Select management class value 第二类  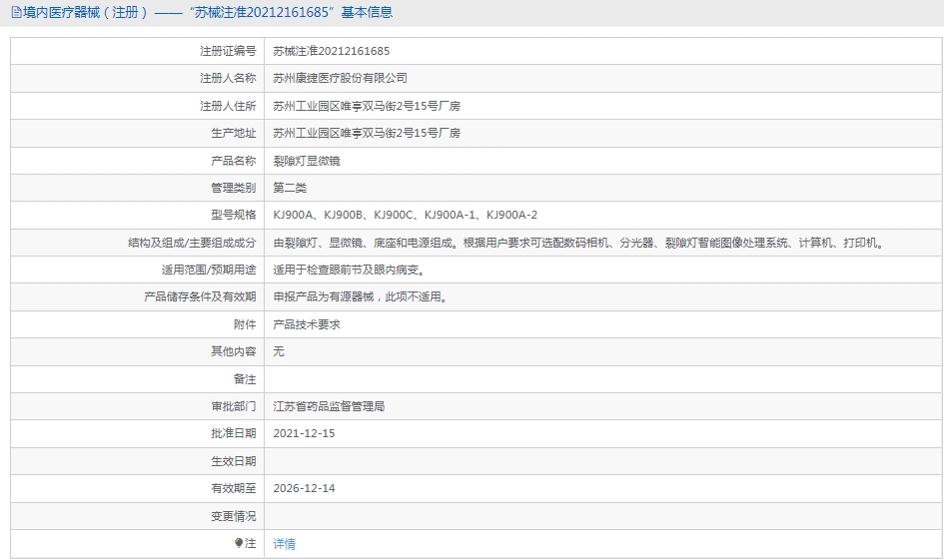coord(290,188)
